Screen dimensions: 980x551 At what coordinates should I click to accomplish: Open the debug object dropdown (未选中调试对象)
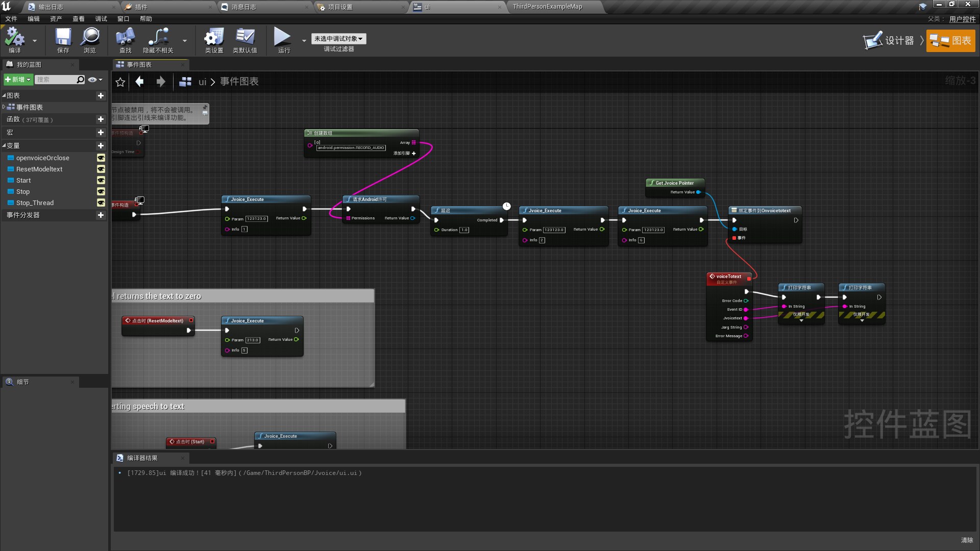pyautogui.click(x=338, y=39)
